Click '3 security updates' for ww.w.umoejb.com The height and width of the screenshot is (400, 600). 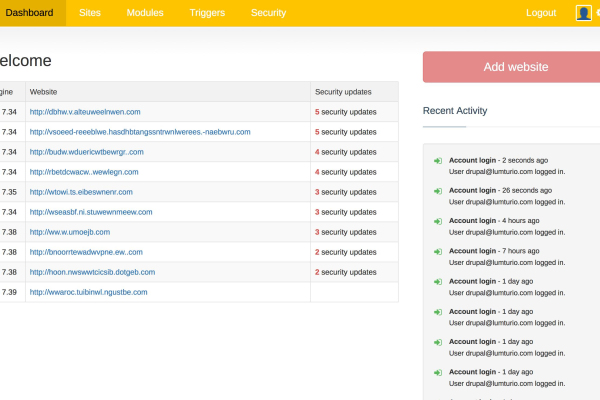(x=346, y=232)
